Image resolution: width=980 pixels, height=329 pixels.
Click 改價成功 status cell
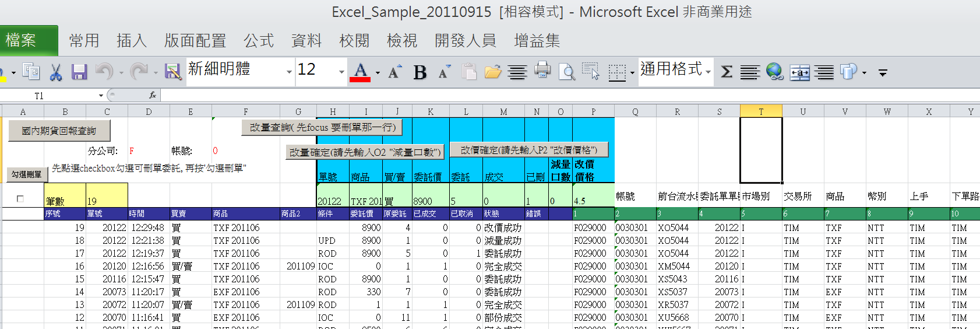coord(503,228)
